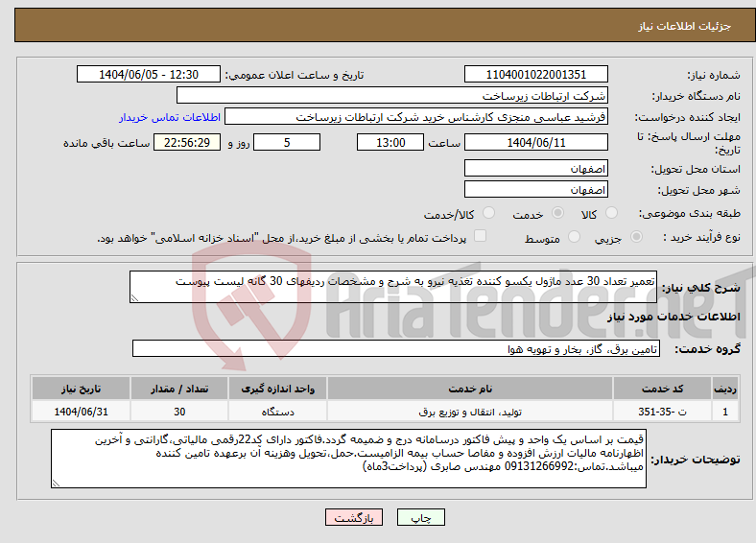This screenshot has width=756, height=543.
Task: Click the service group field تامین برق، گاز
Action: pyautogui.click(x=396, y=348)
